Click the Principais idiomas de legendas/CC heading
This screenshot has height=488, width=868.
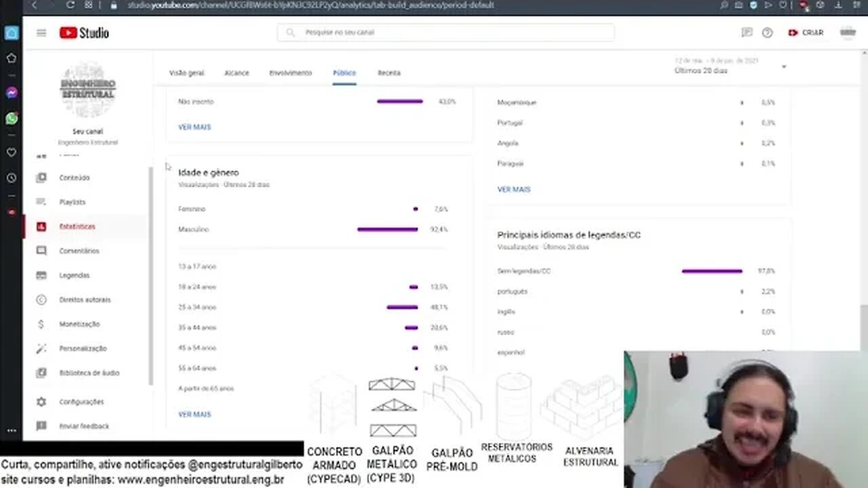[x=569, y=235]
